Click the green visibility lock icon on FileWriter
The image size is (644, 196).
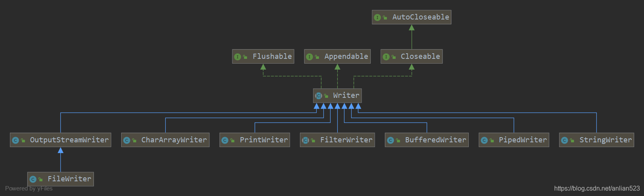click(41, 179)
